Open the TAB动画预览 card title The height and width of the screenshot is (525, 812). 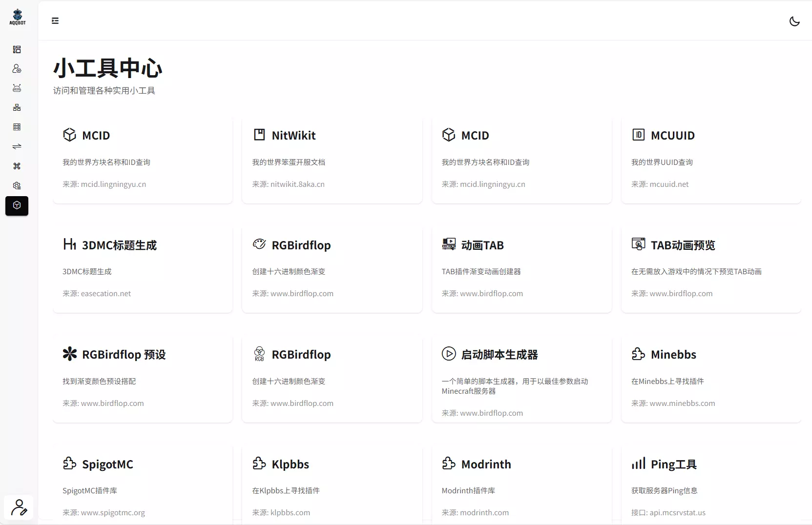pyautogui.click(x=683, y=245)
